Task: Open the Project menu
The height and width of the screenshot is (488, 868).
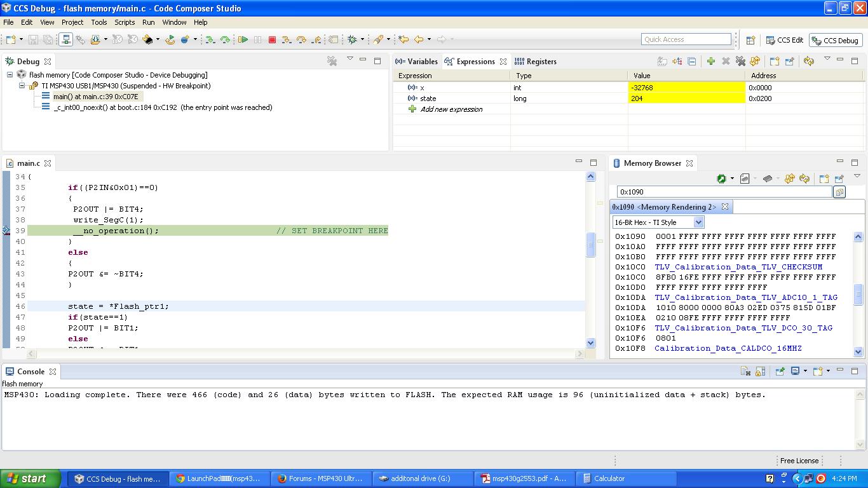Action: click(x=72, y=22)
